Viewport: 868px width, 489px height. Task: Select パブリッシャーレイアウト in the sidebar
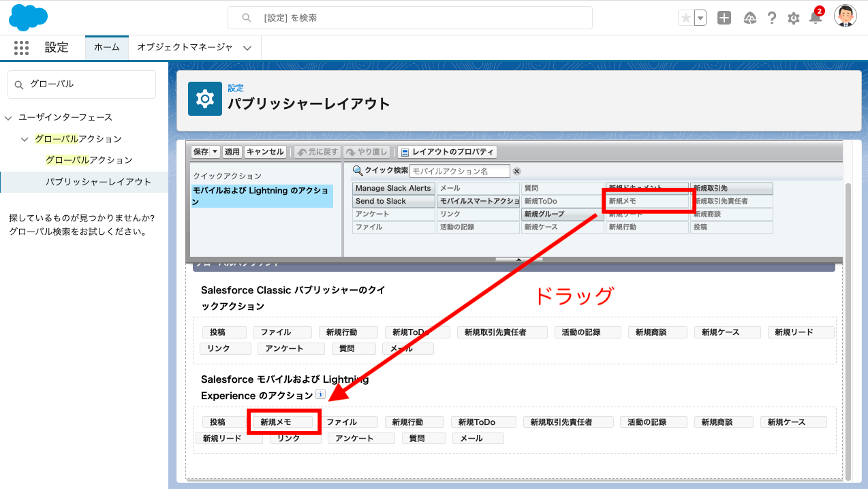coord(99,182)
